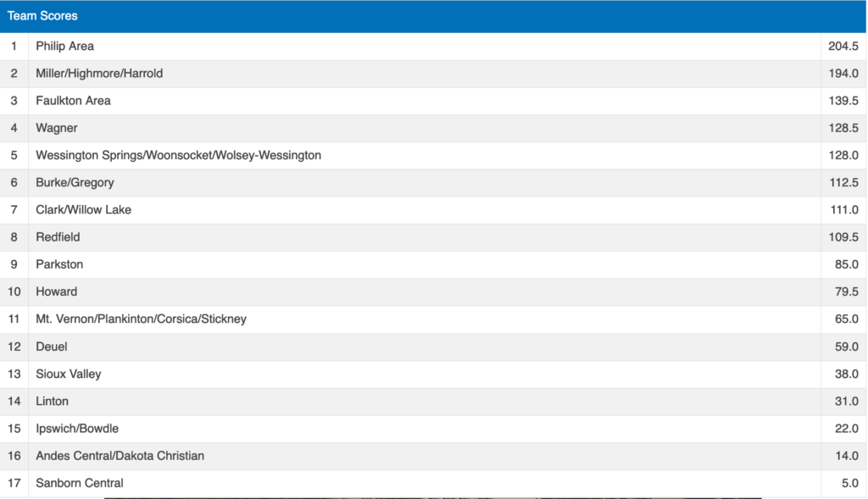
Task: Select the Faulkton Area row
Action: click(73, 101)
